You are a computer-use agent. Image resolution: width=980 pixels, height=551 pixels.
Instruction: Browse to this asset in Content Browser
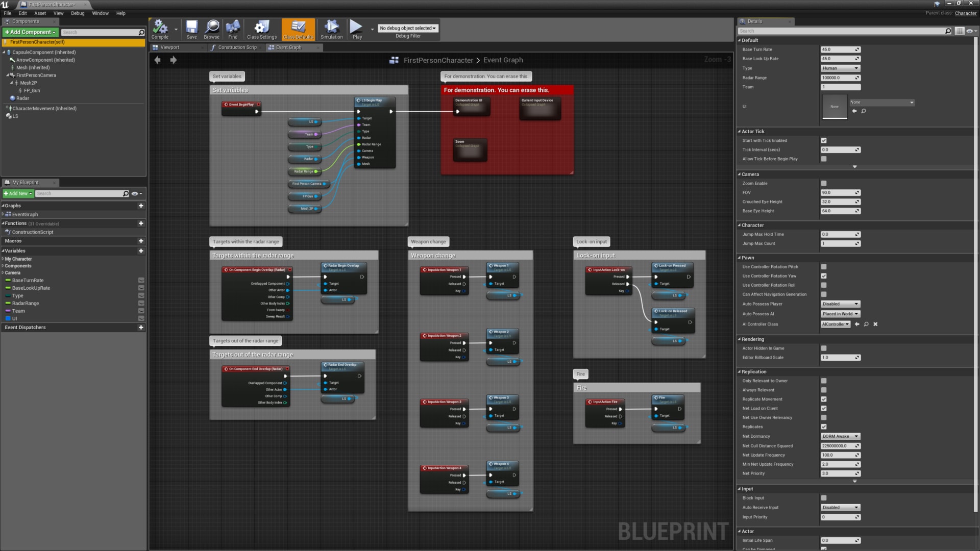click(x=212, y=29)
